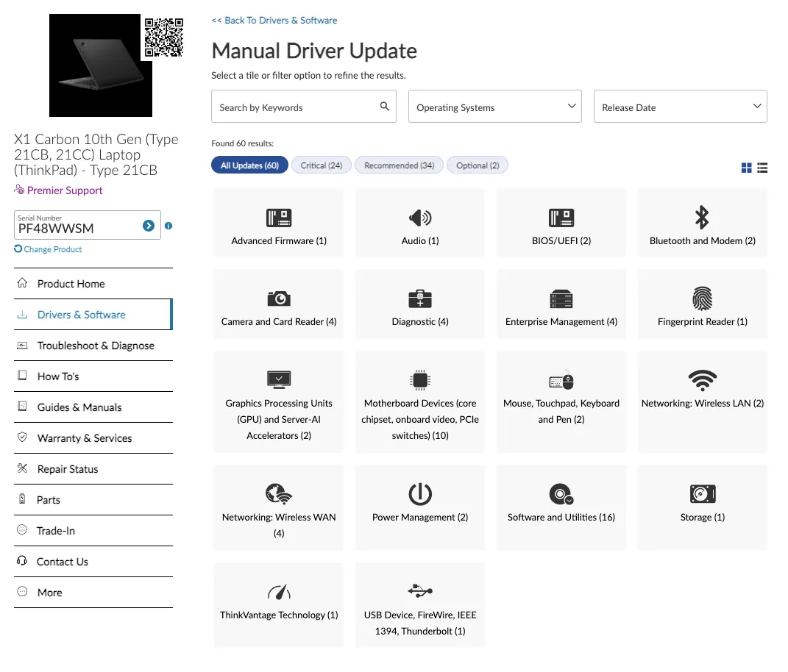Open Enterprise Management server icon
Viewport: 788px width, 672px height.
[561, 299]
